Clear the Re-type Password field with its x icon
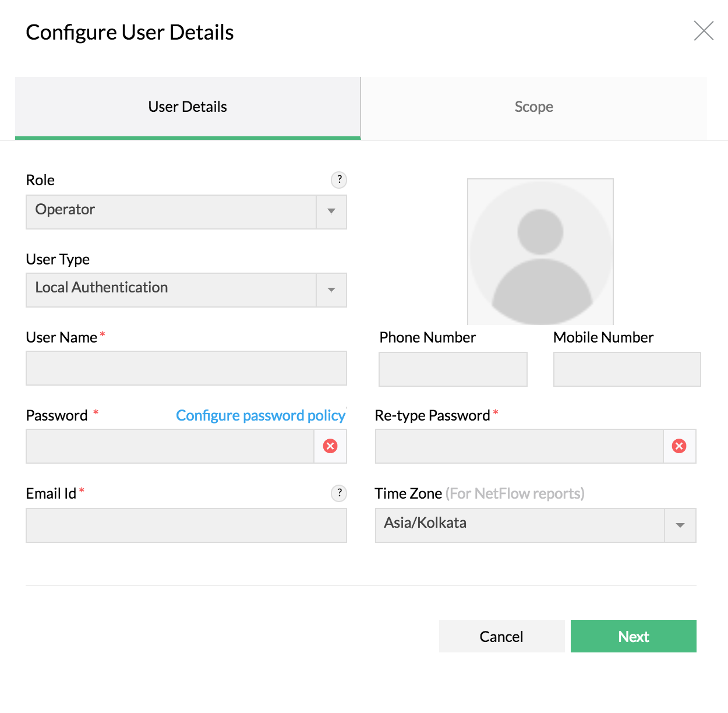This screenshot has width=728, height=713. (679, 446)
